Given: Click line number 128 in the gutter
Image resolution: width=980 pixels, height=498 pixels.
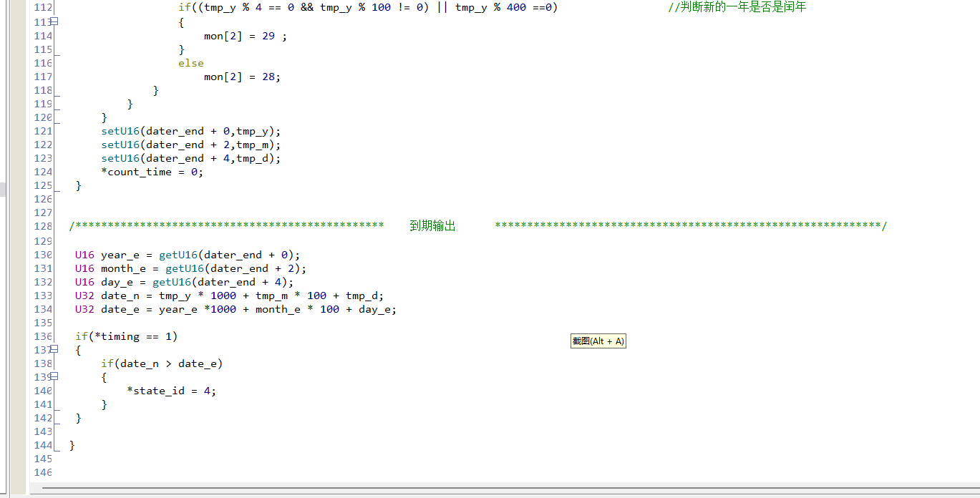Looking at the screenshot, I should [x=43, y=226].
